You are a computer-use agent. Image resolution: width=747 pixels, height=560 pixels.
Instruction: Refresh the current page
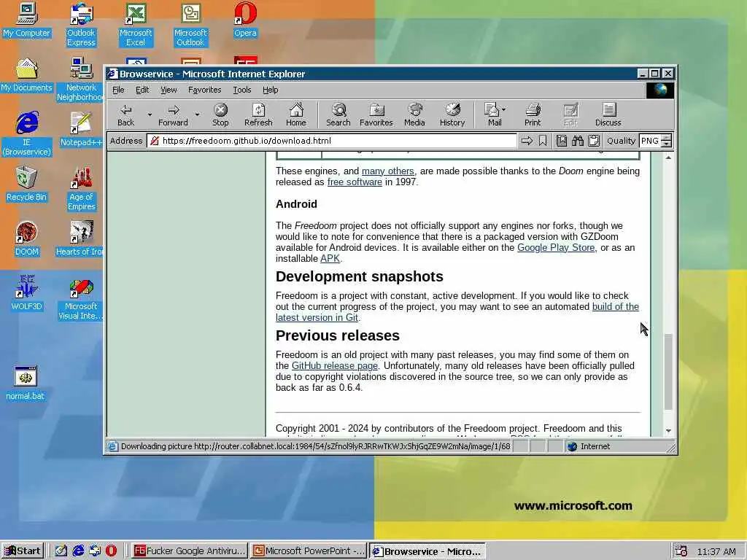click(258, 114)
